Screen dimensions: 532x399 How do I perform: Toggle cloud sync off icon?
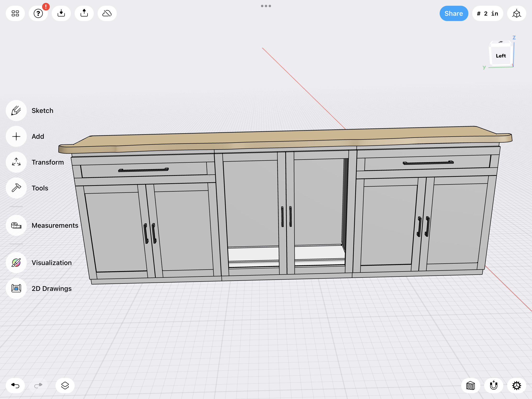[107, 13]
